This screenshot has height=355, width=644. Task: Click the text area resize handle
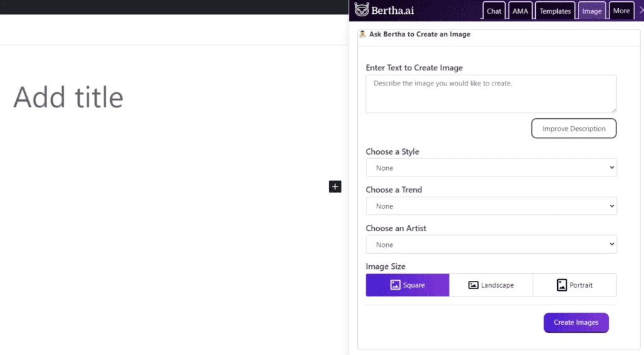click(x=613, y=110)
